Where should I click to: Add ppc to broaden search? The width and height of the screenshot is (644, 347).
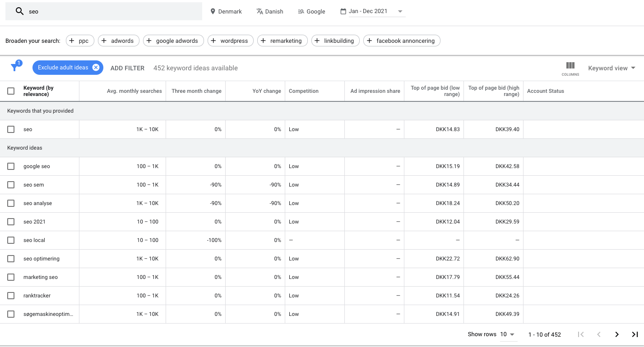(80, 41)
